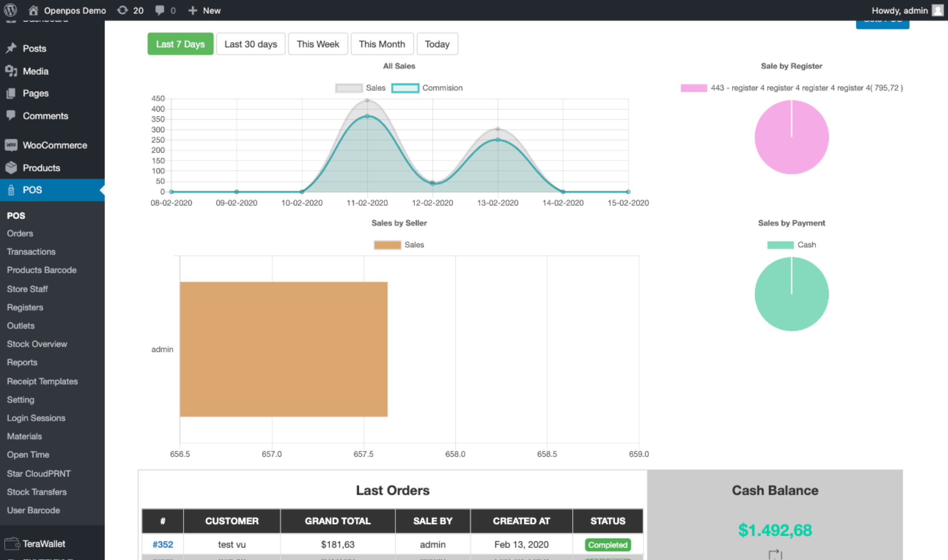This screenshot has height=560, width=948.
Task: Switch to the This Month filter
Action: click(x=382, y=44)
